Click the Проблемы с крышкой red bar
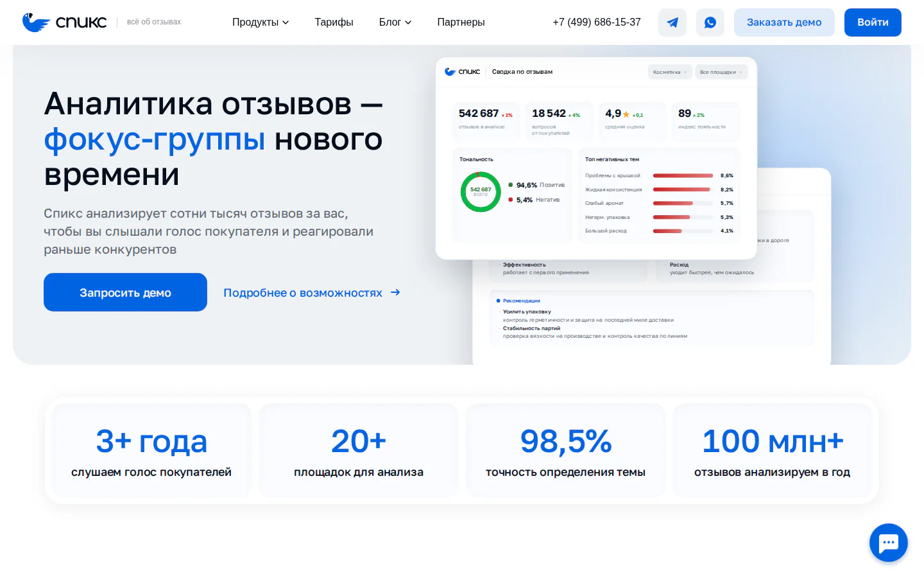 click(683, 175)
